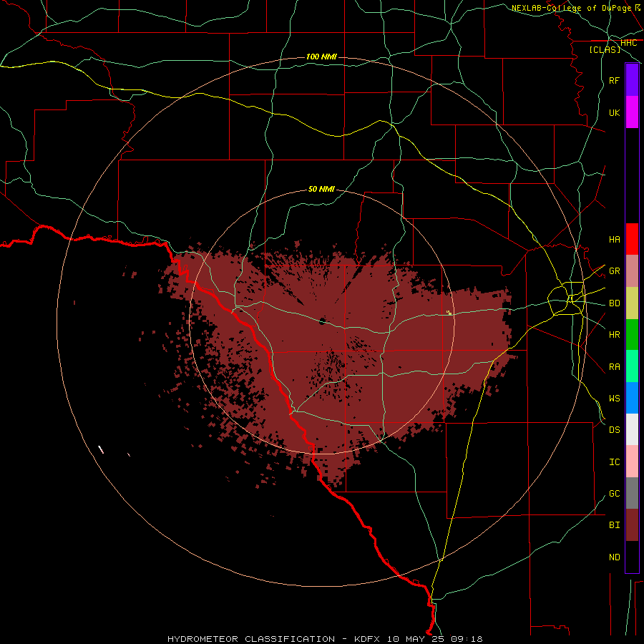Click the IC legend label

(615, 462)
